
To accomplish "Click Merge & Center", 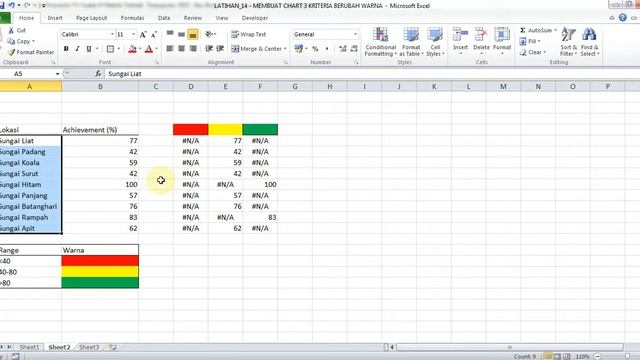I will [x=256, y=49].
